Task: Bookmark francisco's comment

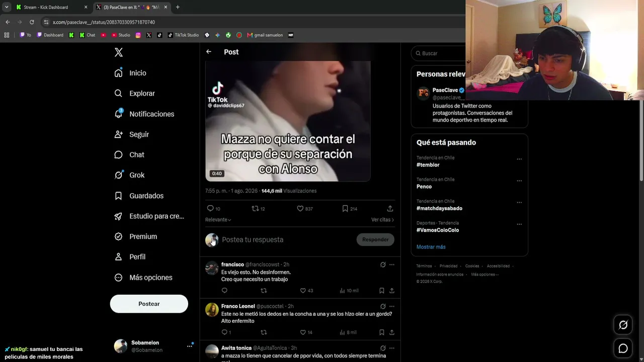Action: [382, 291]
